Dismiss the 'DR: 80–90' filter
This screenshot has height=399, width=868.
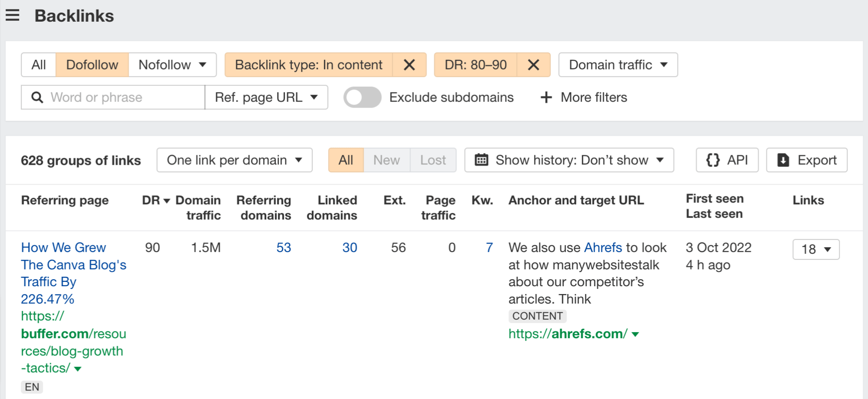pos(534,65)
